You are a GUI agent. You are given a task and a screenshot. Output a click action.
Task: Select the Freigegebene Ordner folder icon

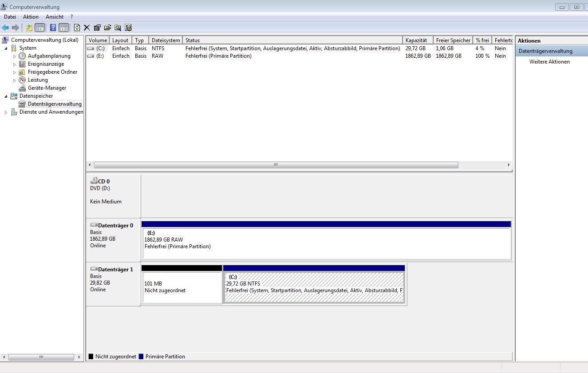tap(22, 72)
